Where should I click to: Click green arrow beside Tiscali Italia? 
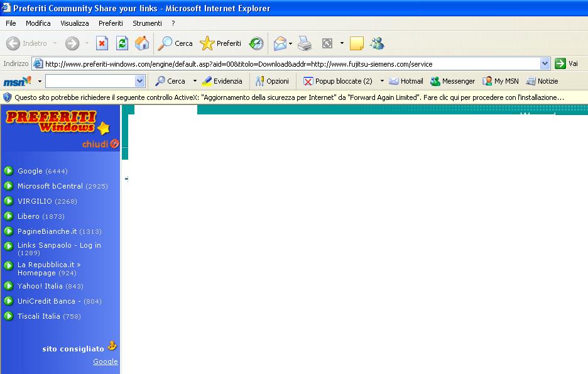click(9, 316)
